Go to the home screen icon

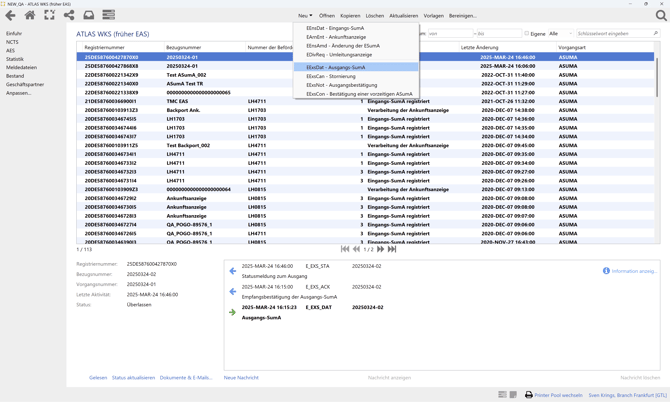(x=30, y=15)
